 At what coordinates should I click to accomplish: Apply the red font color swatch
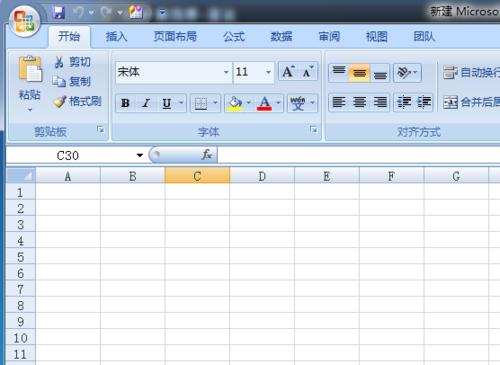pyautogui.click(x=264, y=103)
